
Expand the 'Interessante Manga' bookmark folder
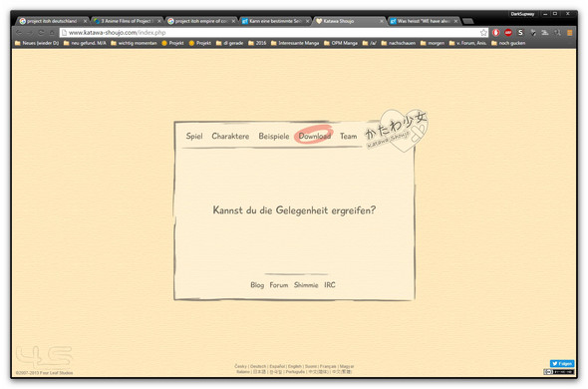[x=295, y=43]
